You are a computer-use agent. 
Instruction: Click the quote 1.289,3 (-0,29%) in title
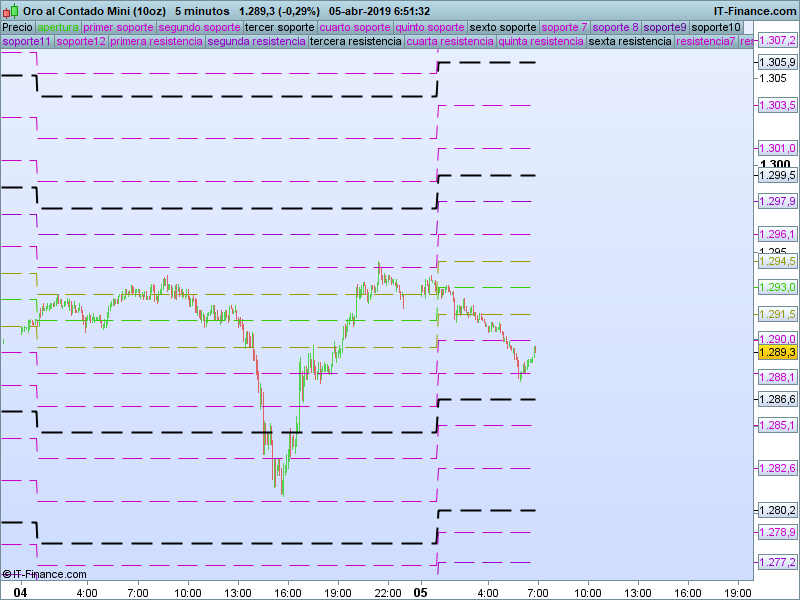click(x=280, y=11)
